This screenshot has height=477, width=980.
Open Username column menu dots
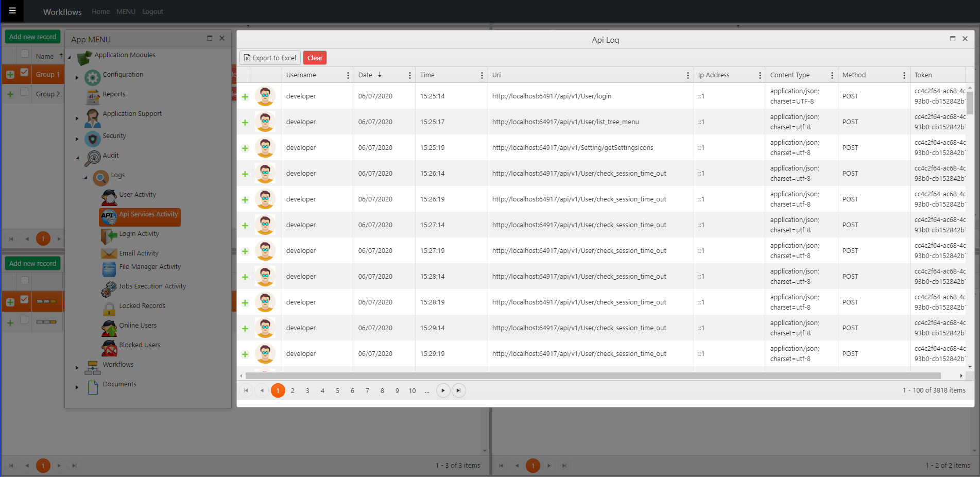348,75
